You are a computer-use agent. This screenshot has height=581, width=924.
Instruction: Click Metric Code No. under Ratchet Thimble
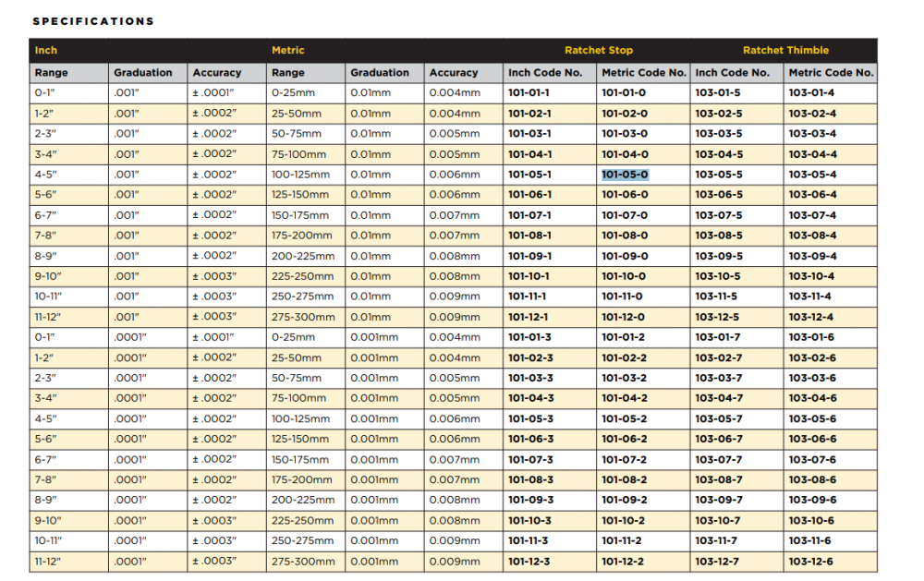(x=831, y=72)
